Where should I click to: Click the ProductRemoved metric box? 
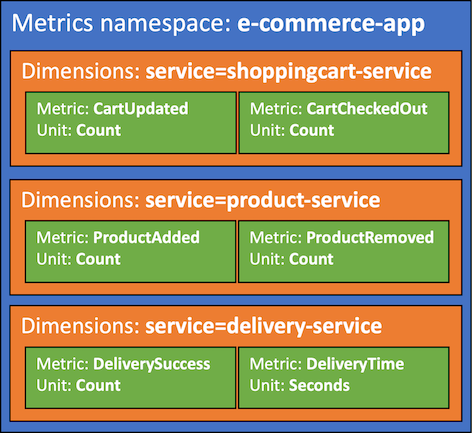point(344,251)
